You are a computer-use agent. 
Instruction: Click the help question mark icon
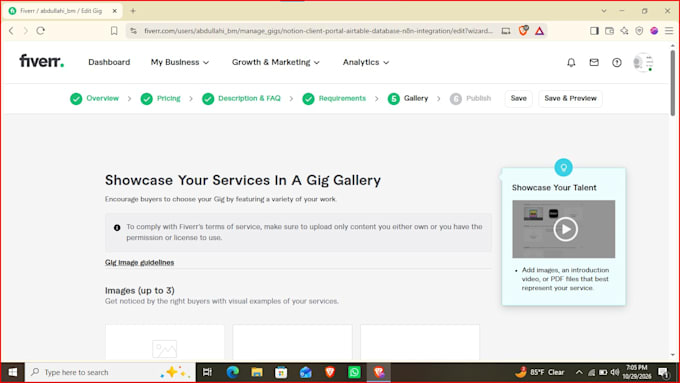tap(616, 62)
